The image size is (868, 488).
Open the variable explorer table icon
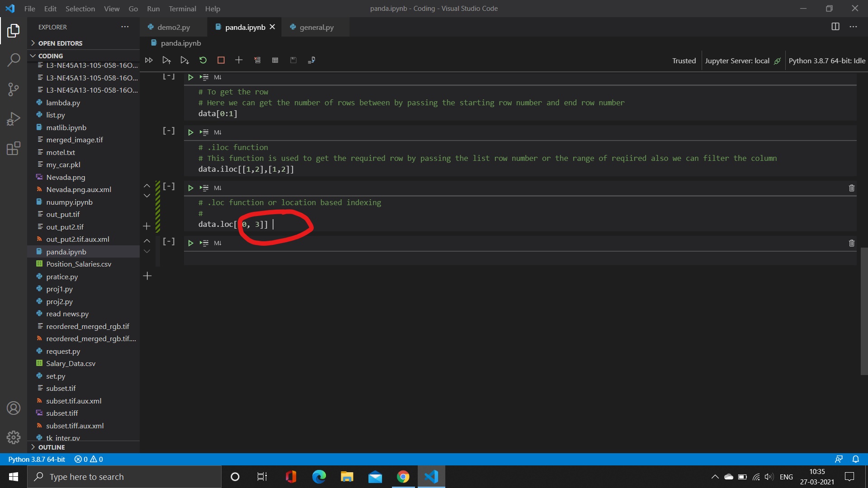(275, 60)
